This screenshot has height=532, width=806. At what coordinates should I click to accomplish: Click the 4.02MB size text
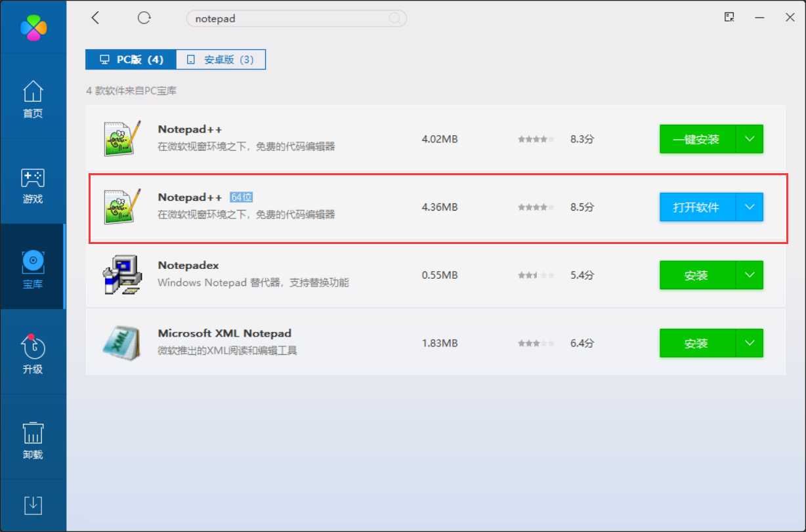[x=440, y=139]
